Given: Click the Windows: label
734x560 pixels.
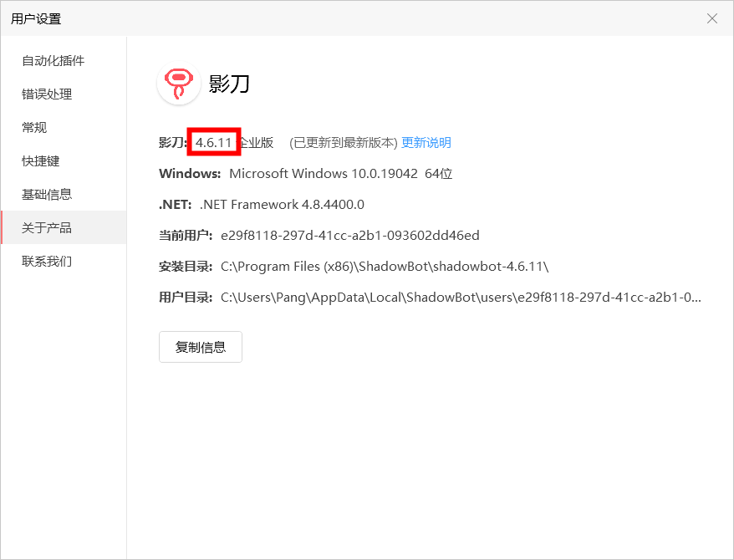Looking at the screenshot, I should click(190, 174).
